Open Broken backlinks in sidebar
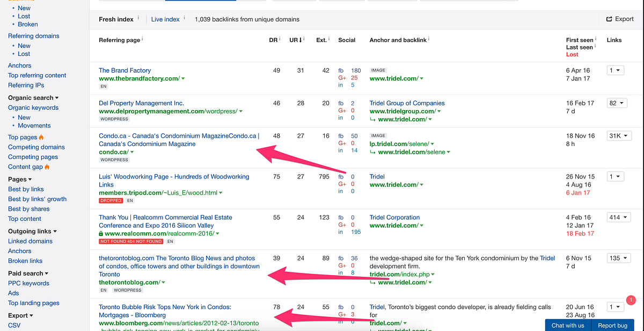The width and height of the screenshot is (644, 331). pos(28,24)
